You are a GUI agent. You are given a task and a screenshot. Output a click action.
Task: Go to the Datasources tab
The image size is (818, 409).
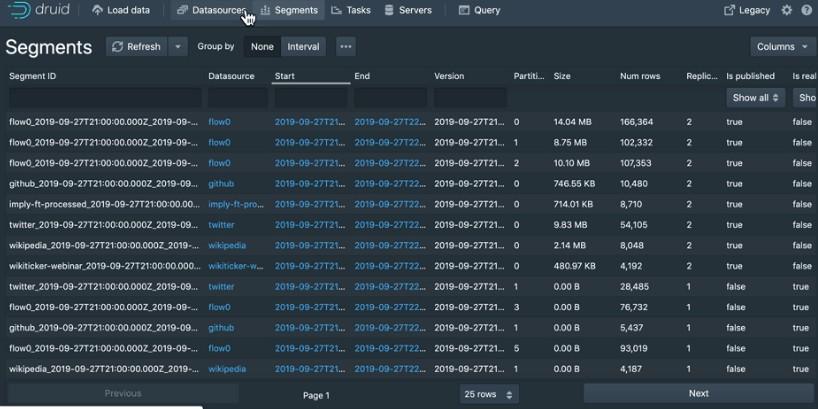tap(211, 10)
